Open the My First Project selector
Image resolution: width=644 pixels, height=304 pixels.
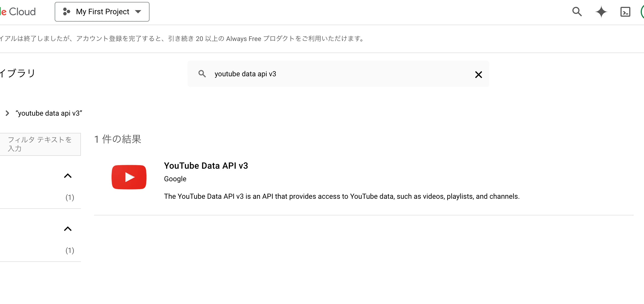pyautogui.click(x=102, y=12)
